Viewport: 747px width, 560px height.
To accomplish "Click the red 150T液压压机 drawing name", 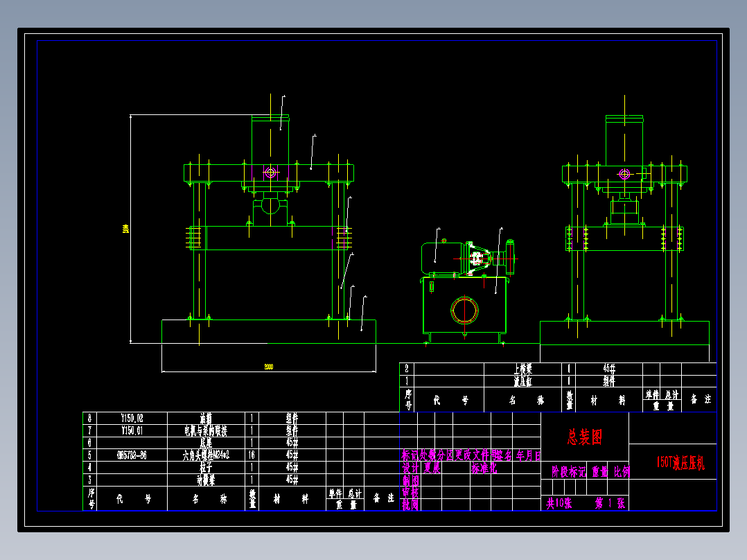I will point(680,462).
